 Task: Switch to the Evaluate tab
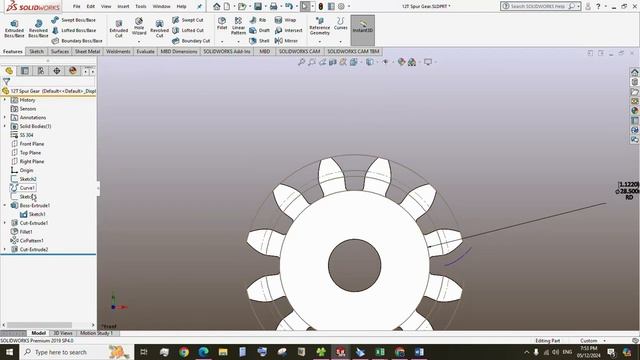point(145,51)
